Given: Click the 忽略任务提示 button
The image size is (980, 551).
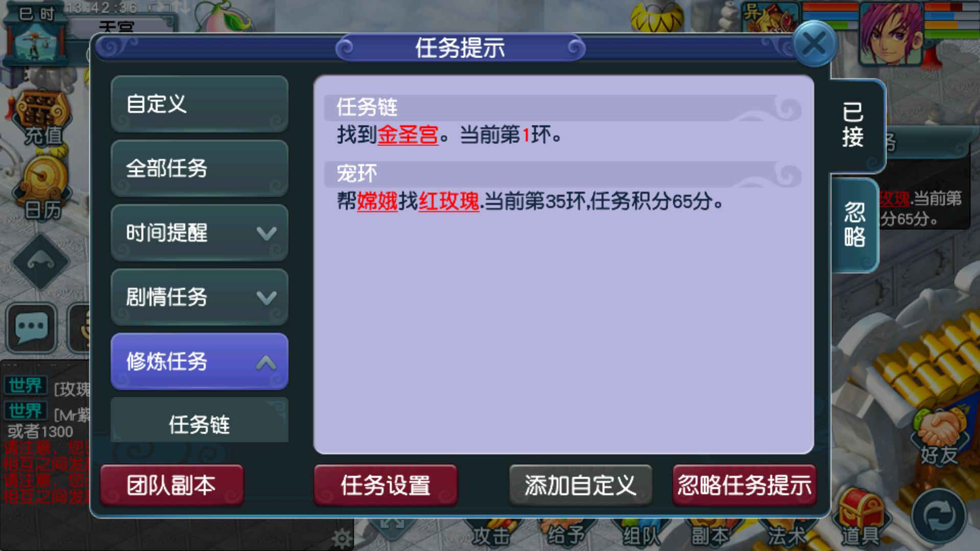Looking at the screenshot, I should pos(744,485).
